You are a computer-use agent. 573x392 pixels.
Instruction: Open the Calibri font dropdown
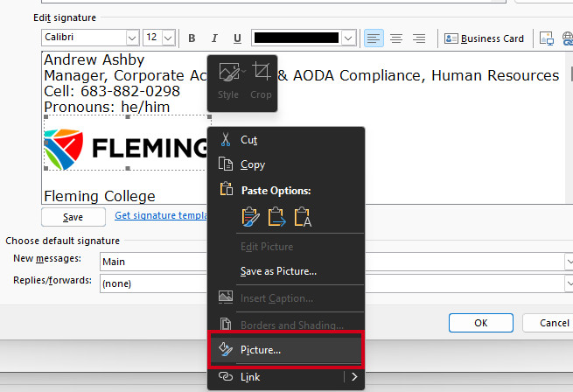pyautogui.click(x=132, y=38)
